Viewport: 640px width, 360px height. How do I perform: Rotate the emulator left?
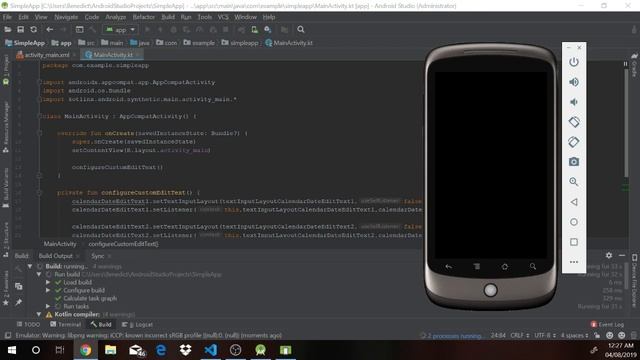click(574, 122)
